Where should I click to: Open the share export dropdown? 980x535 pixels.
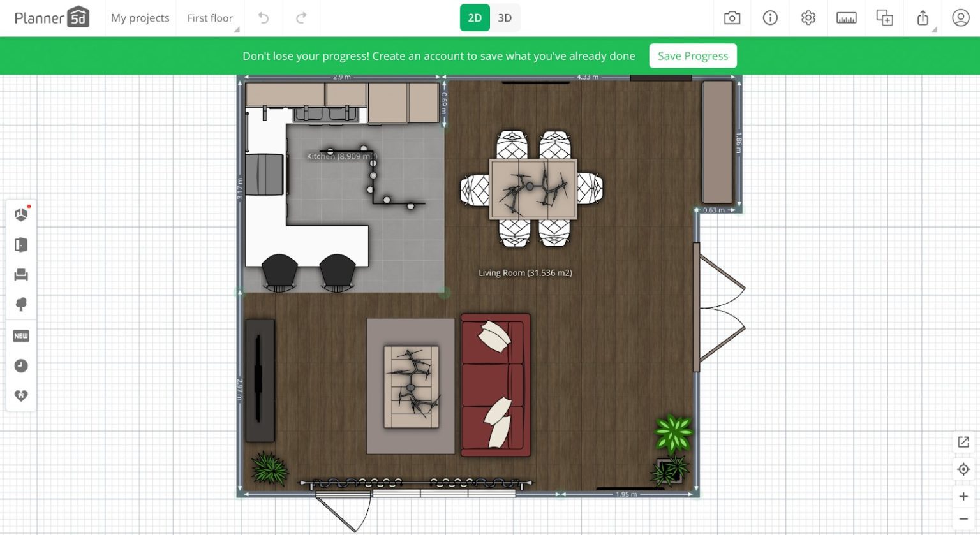click(x=923, y=18)
